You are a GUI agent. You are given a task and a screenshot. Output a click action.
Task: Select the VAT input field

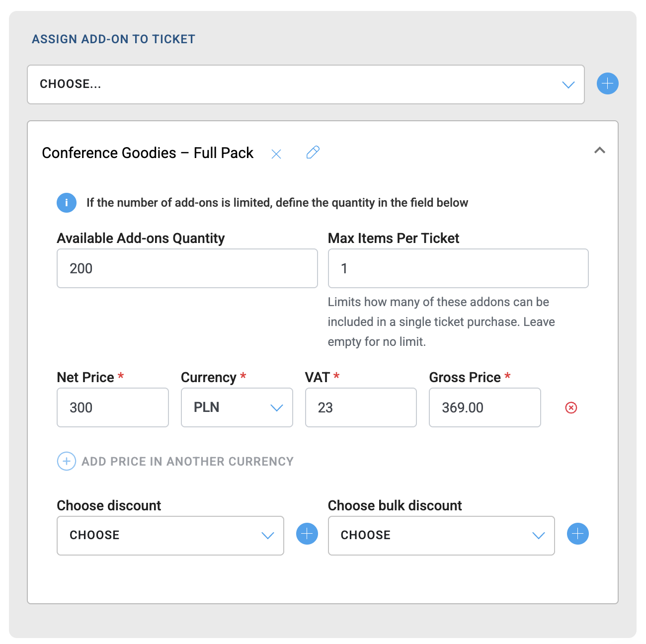click(x=360, y=407)
